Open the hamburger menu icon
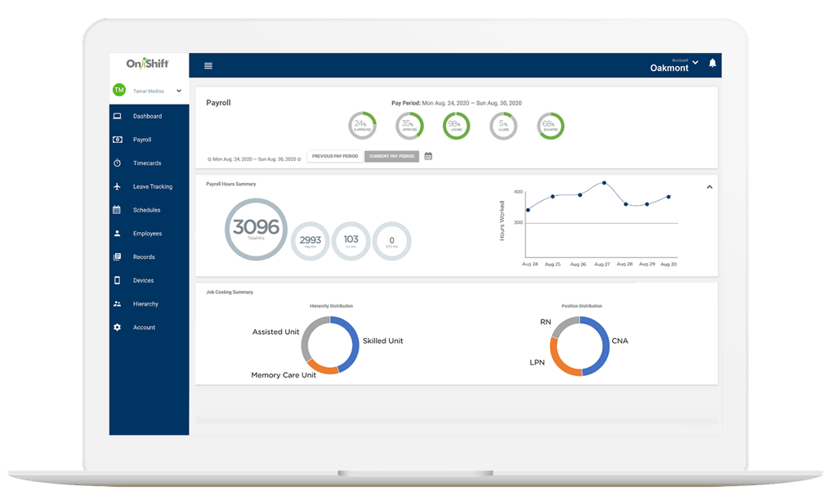Image resolution: width=831 pixels, height=504 pixels. click(208, 65)
